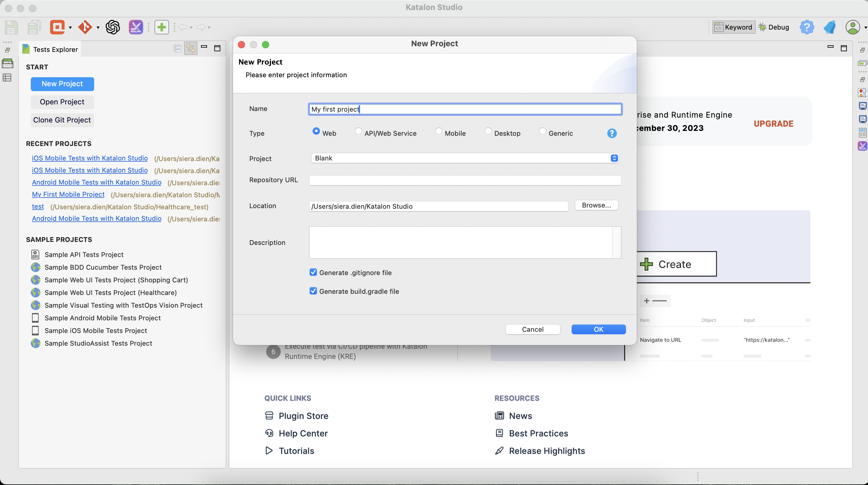The width and height of the screenshot is (868, 485).
Task: Open the recent project named test
Action: pos(38,207)
